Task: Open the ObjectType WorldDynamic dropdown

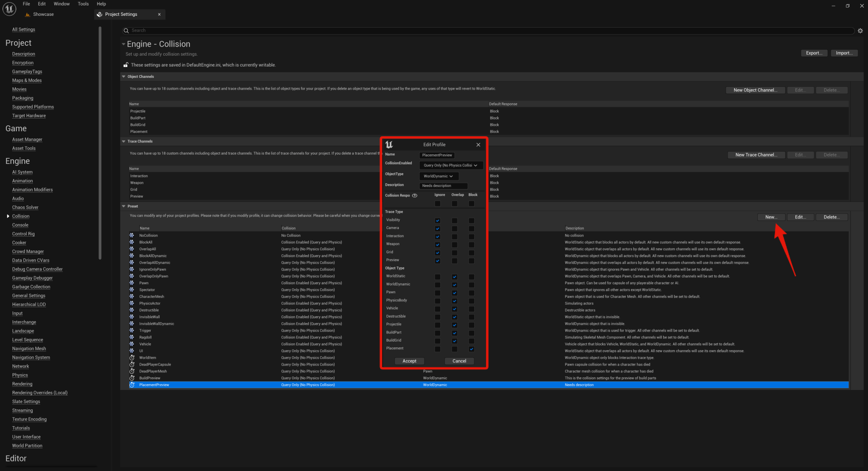Action: tap(439, 176)
